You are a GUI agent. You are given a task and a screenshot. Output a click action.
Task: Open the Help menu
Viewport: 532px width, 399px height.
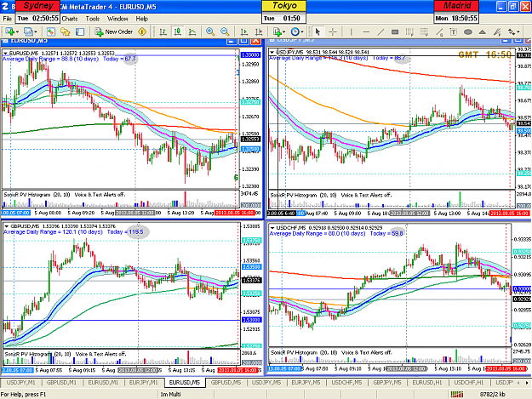(x=142, y=19)
